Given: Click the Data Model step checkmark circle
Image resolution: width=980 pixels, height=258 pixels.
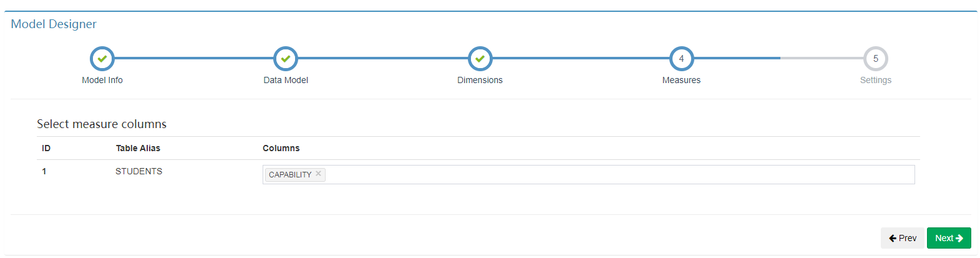Looking at the screenshot, I should (x=286, y=59).
